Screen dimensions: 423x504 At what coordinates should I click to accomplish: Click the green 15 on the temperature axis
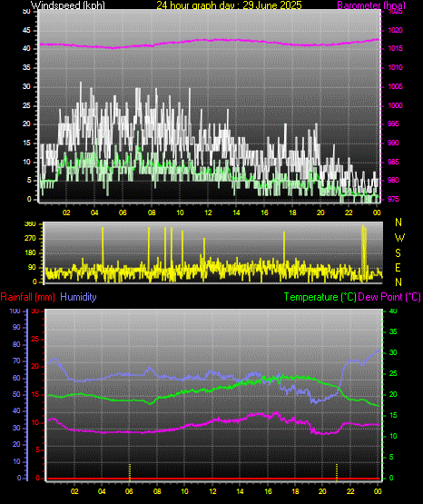(x=393, y=415)
